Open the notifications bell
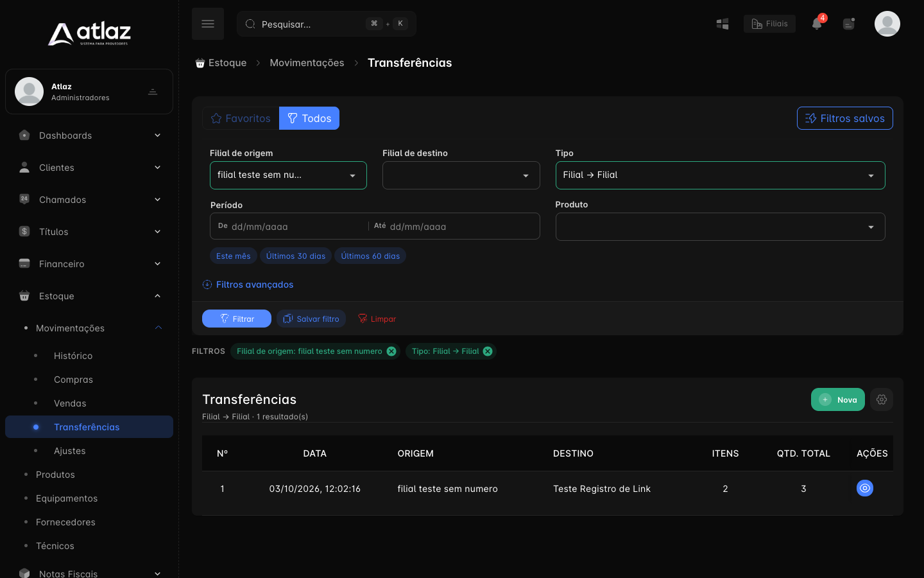Screen dimensions: 924x578 [x=817, y=24]
